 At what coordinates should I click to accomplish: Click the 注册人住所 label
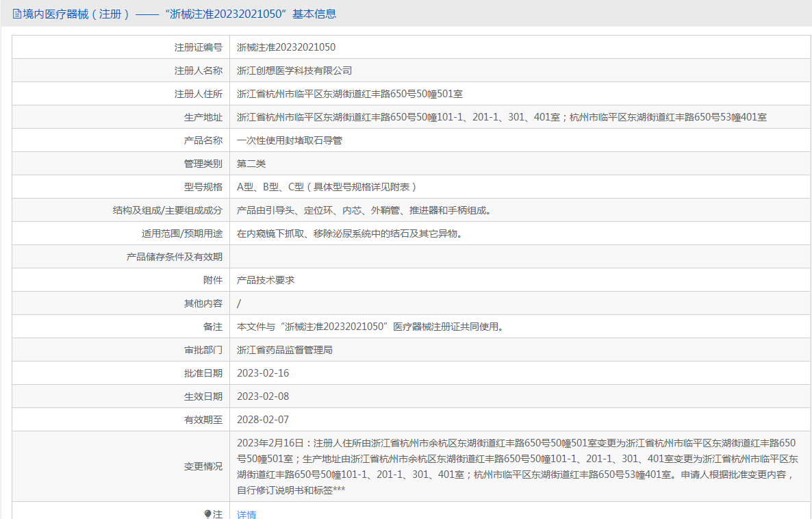pyautogui.click(x=199, y=94)
